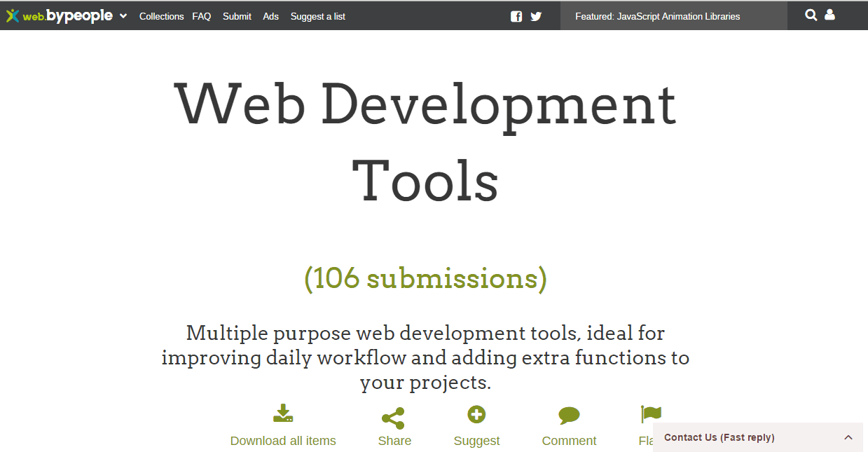This screenshot has height=452, width=868.
Task: Expand the dropdown arrow next to bypeople logo
Action: coord(123,16)
